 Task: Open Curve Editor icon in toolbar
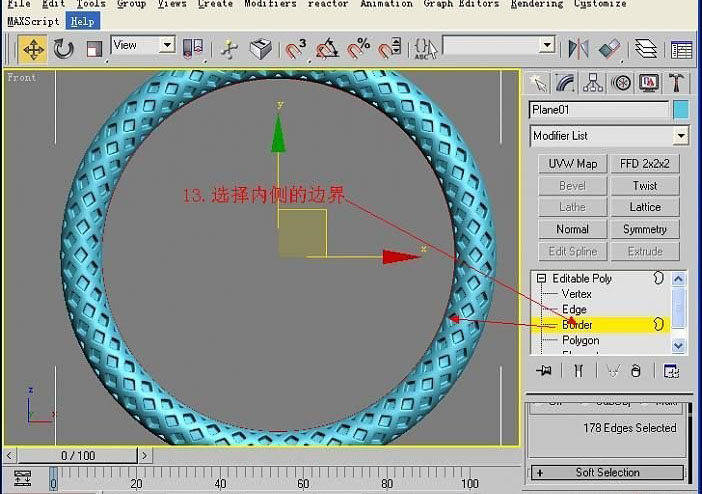click(681, 49)
